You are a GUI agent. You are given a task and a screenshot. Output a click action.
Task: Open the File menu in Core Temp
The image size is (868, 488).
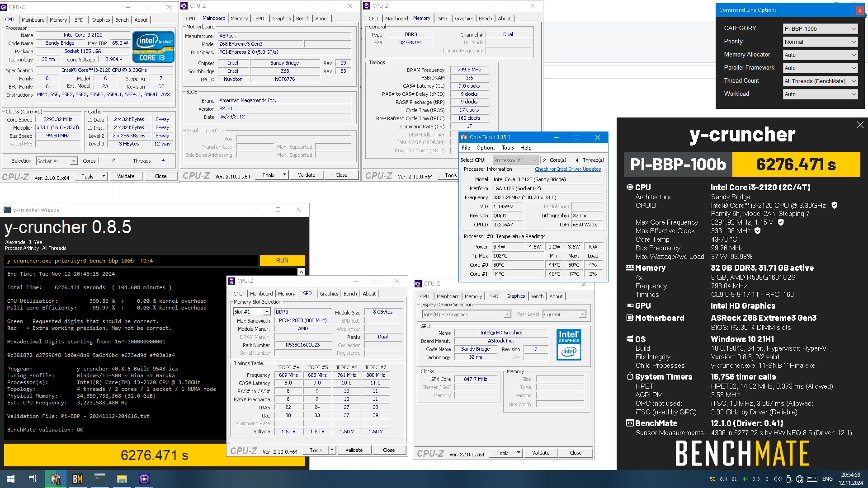(x=466, y=148)
